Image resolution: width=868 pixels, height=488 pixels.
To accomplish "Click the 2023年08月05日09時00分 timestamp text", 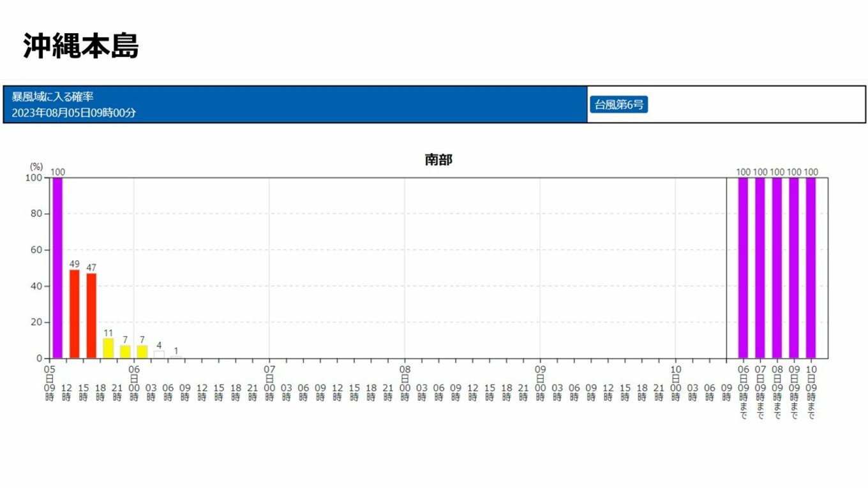I will tap(74, 113).
